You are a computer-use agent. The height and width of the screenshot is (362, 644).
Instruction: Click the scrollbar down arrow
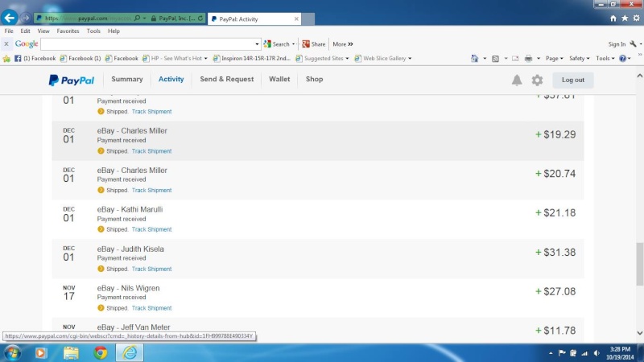click(639, 333)
